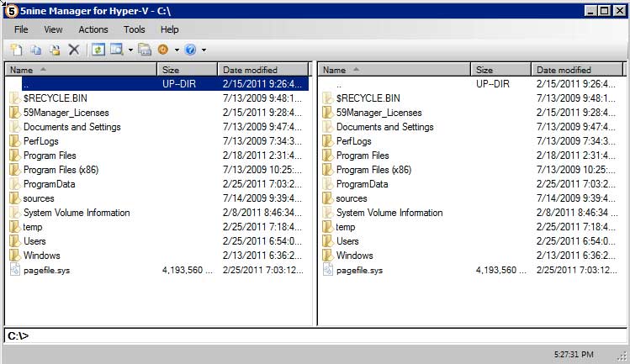
Task: Click the orange power toolbar icon
Action: pos(163,50)
